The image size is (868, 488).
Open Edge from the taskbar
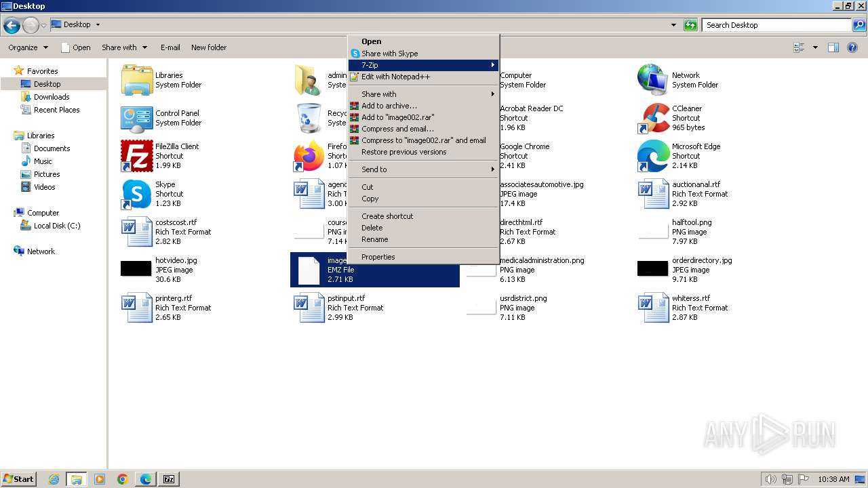coord(146,479)
